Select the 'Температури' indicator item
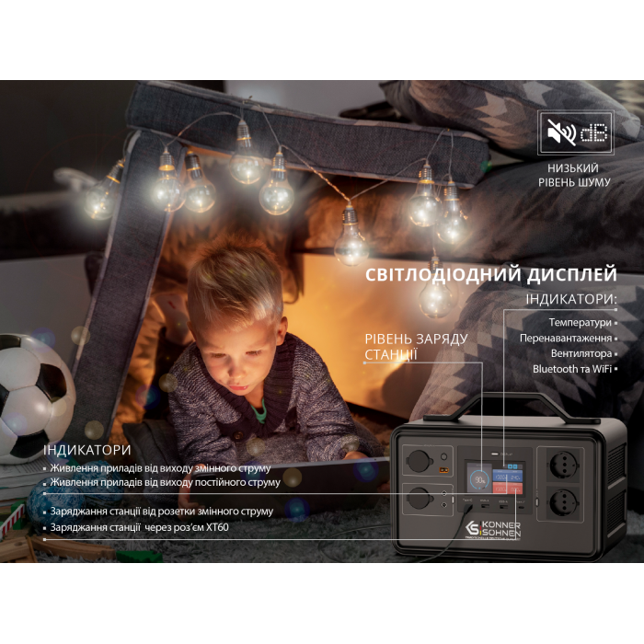 (581, 323)
